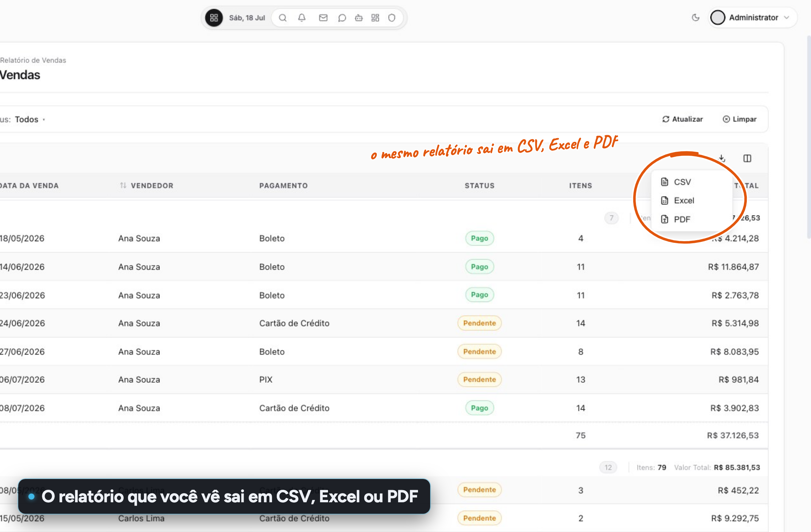Open the column visibility icon
This screenshot has width=811, height=532.
747,158
